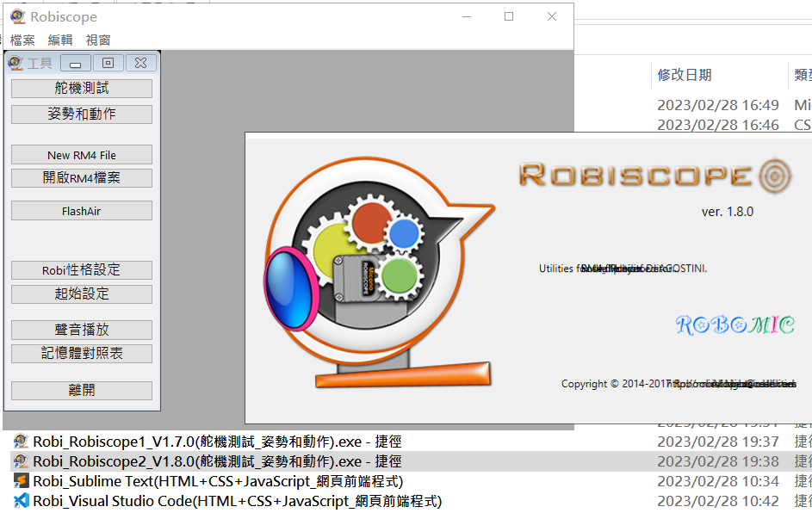Open the 記憶體對照表 button

pyautogui.click(x=82, y=353)
